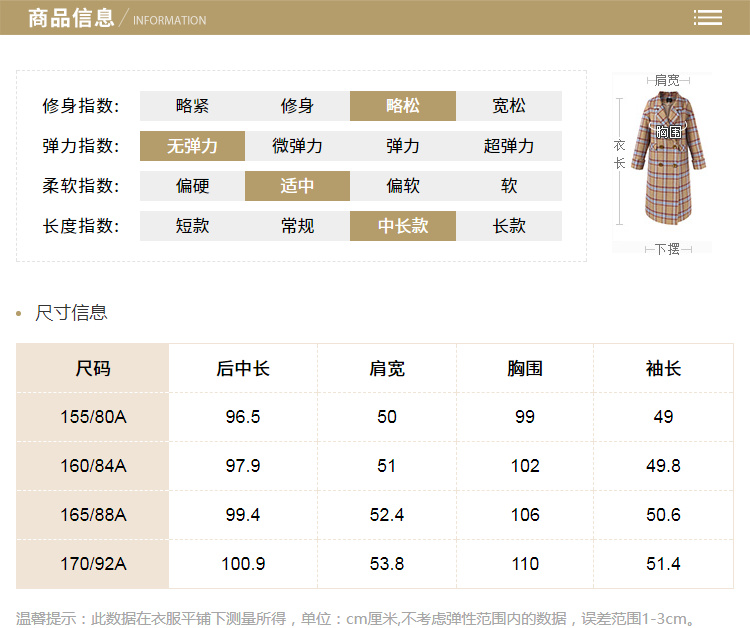Image resolution: width=750 pixels, height=628 pixels.
Task: Click the 柔软指数 label
Action: pyautogui.click(x=81, y=186)
